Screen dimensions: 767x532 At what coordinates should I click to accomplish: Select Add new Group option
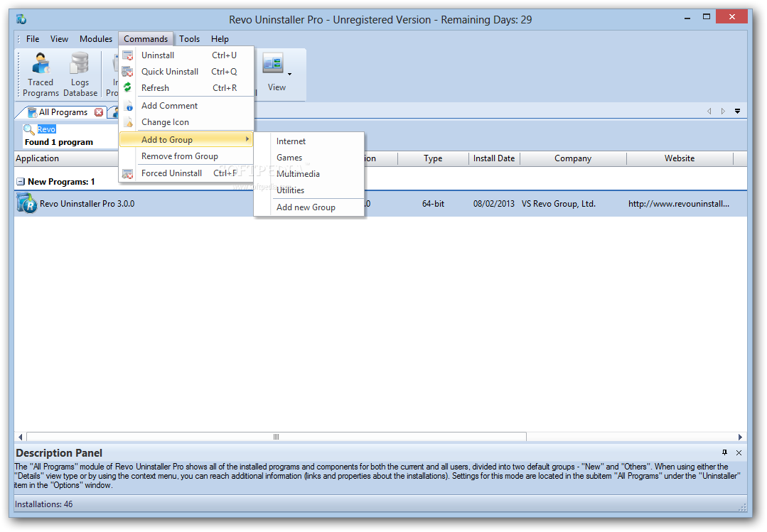(x=309, y=207)
